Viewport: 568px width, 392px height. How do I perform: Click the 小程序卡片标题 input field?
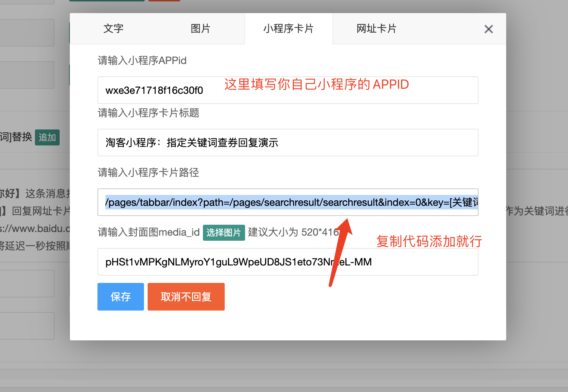pyautogui.click(x=288, y=143)
